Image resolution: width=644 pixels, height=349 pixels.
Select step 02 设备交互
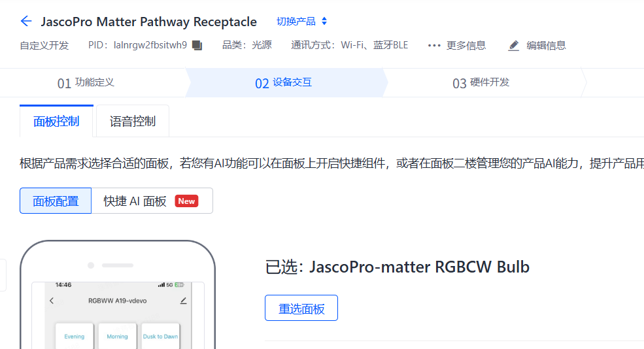click(283, 83)
